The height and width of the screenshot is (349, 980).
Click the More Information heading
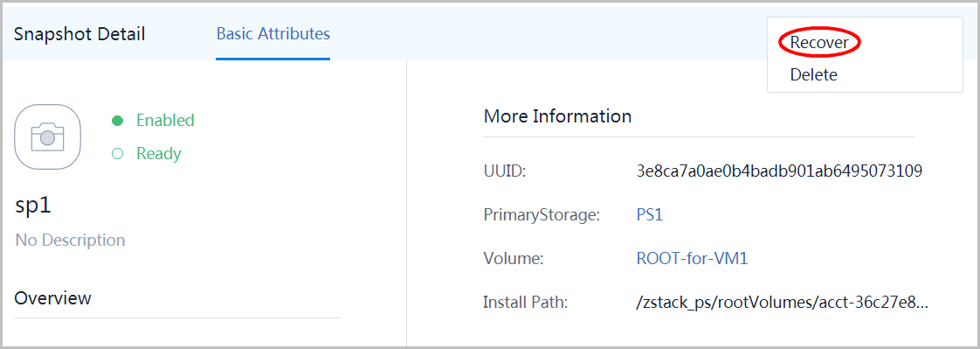tap(557, 116)
